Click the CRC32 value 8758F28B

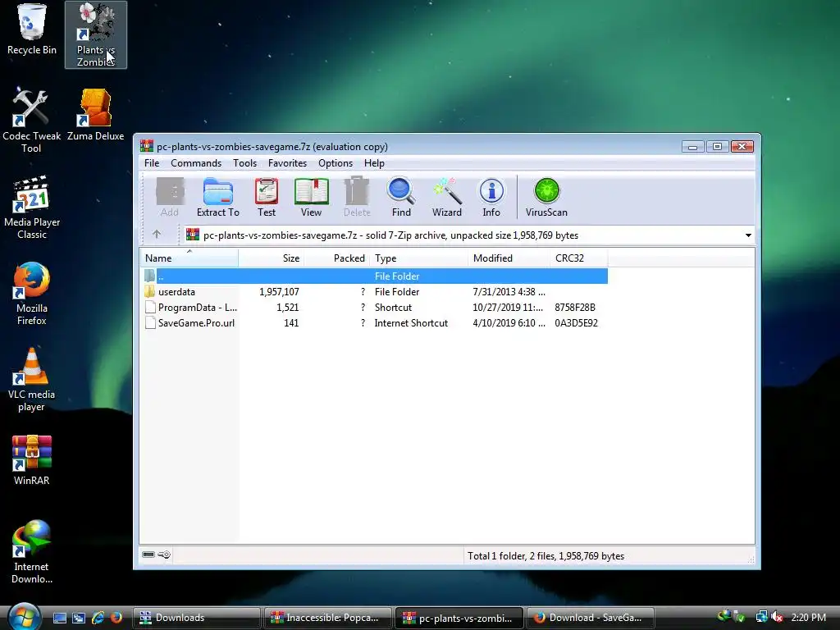pos(575,308)
